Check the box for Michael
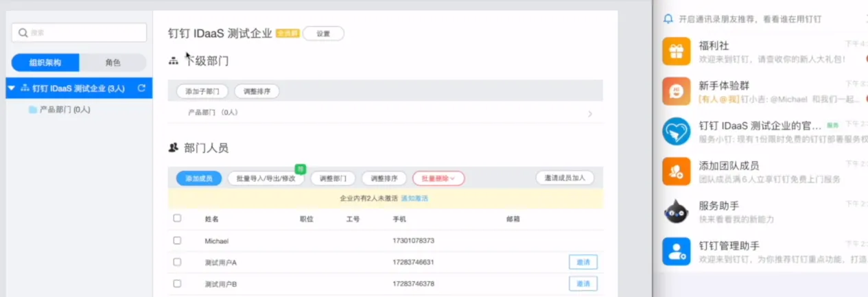This screenshot has width=868, height=297. (x=177, y=241)
